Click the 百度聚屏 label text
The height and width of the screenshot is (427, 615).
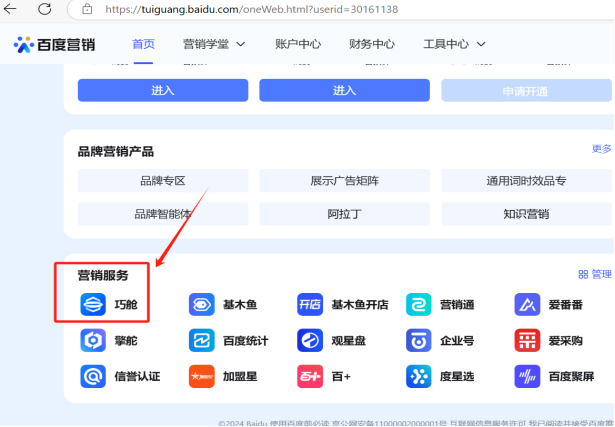click(x=571, y=377)
